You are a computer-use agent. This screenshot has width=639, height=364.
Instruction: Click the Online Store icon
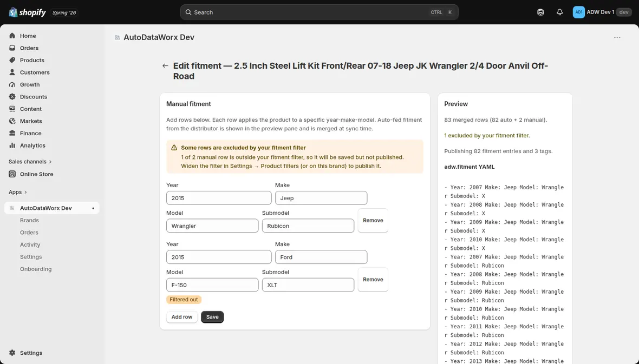[x=12, y=174]
